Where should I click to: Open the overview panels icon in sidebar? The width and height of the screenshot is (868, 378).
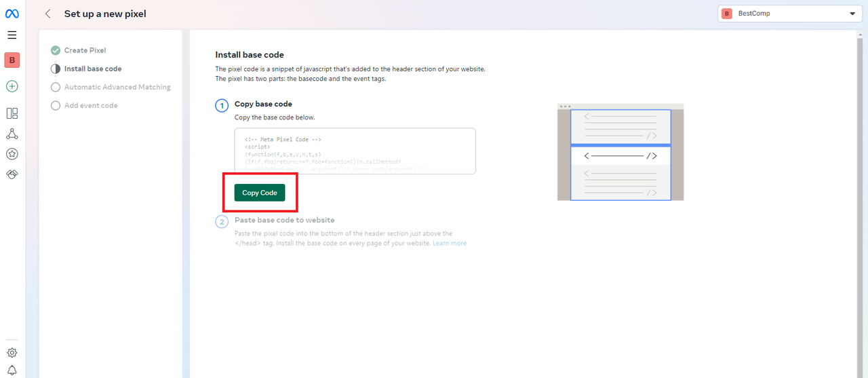pyautogui.click(x=12, y=113)
